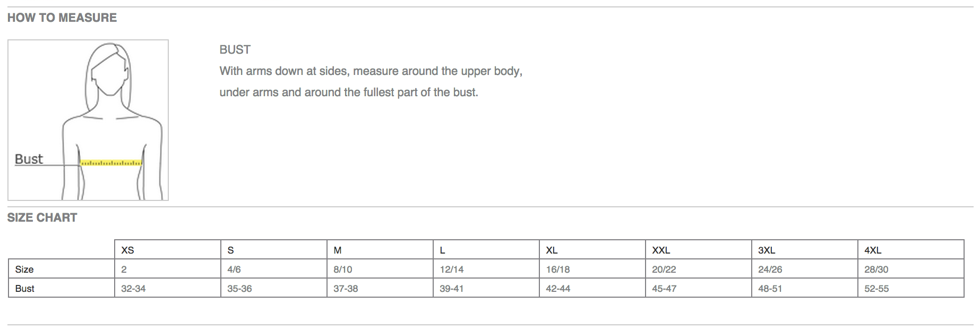Select the M column header
The height and width of the screenshot is (328, 980).
click(380, 250)
